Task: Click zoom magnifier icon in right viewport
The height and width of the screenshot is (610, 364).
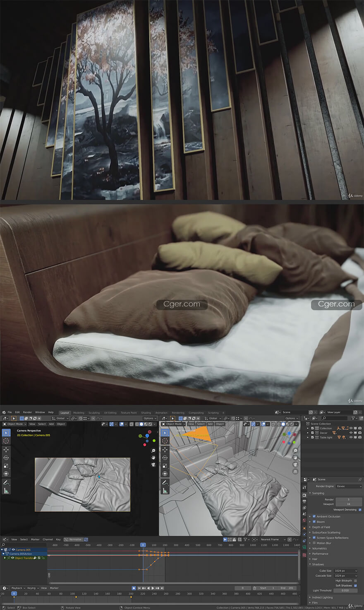Action: [x=295, y=451]
